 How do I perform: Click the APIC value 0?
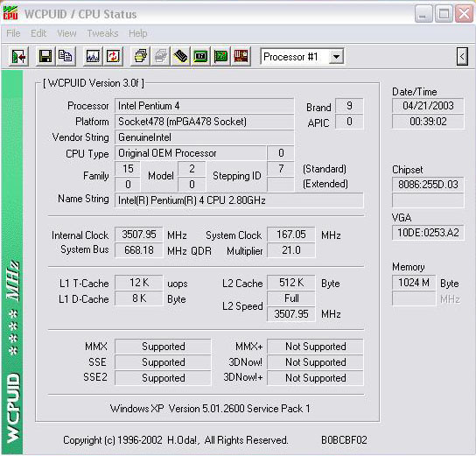349,122
